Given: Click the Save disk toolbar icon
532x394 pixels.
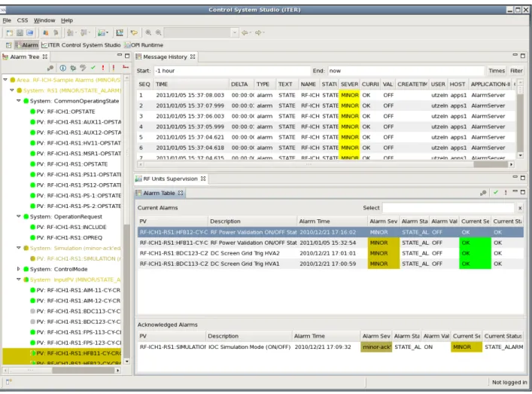Looking at the screenshot, I should 20,32.
